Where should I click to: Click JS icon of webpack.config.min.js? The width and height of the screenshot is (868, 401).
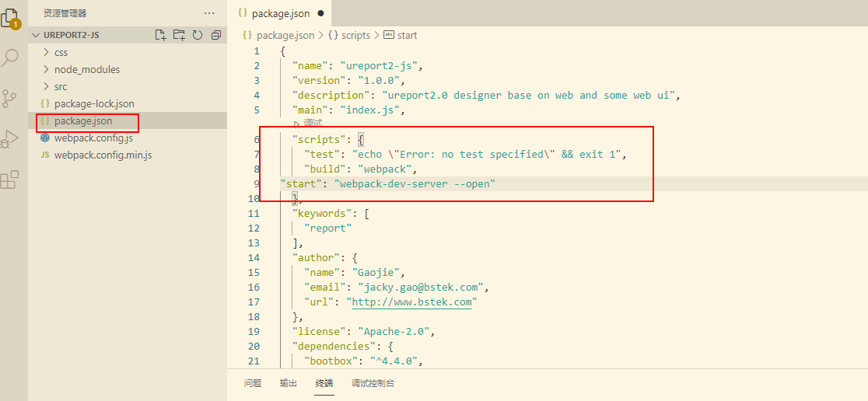coord(45,155)
